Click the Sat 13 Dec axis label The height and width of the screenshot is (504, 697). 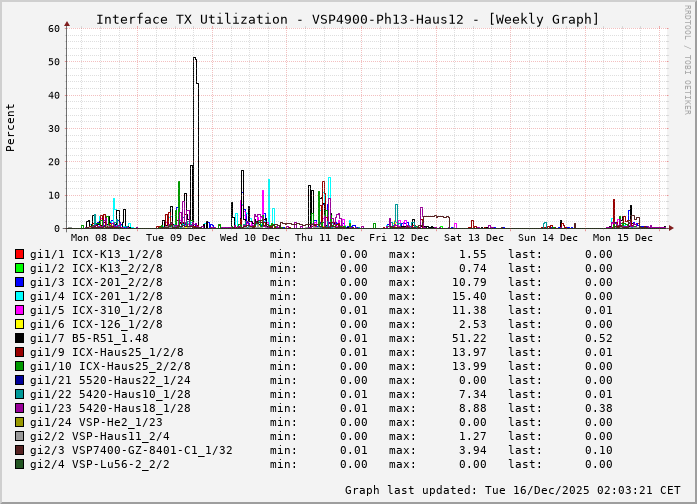pos(474,238)
